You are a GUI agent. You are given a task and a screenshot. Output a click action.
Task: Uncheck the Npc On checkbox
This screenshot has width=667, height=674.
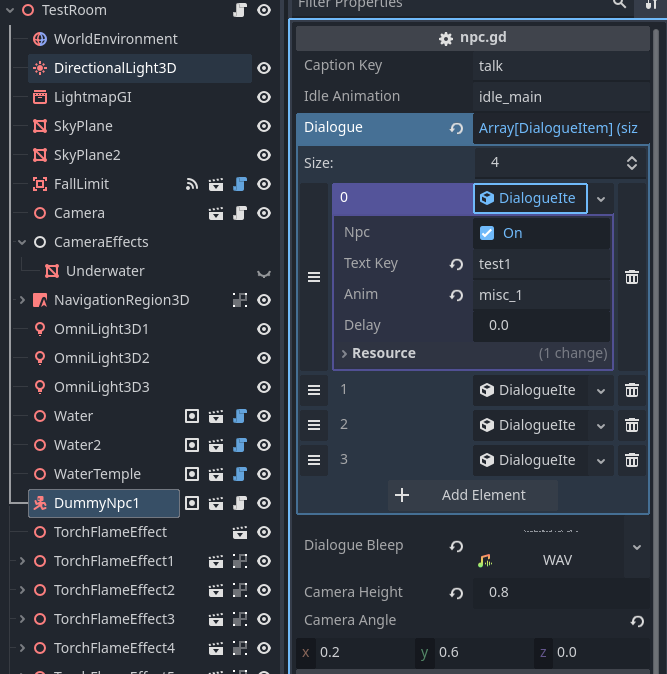click(487, 233)
